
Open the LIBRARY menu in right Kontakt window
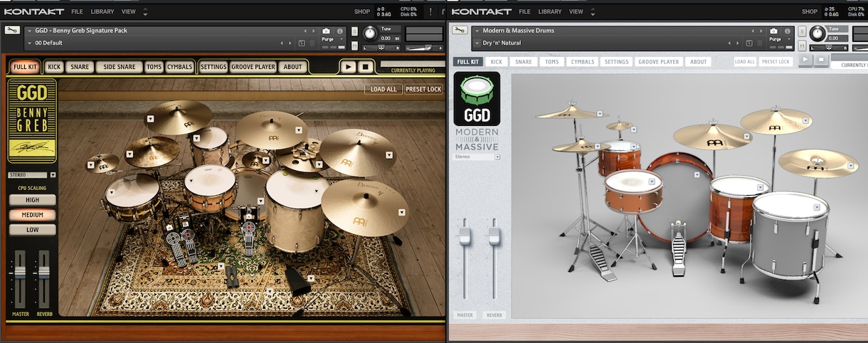[550, 11]
